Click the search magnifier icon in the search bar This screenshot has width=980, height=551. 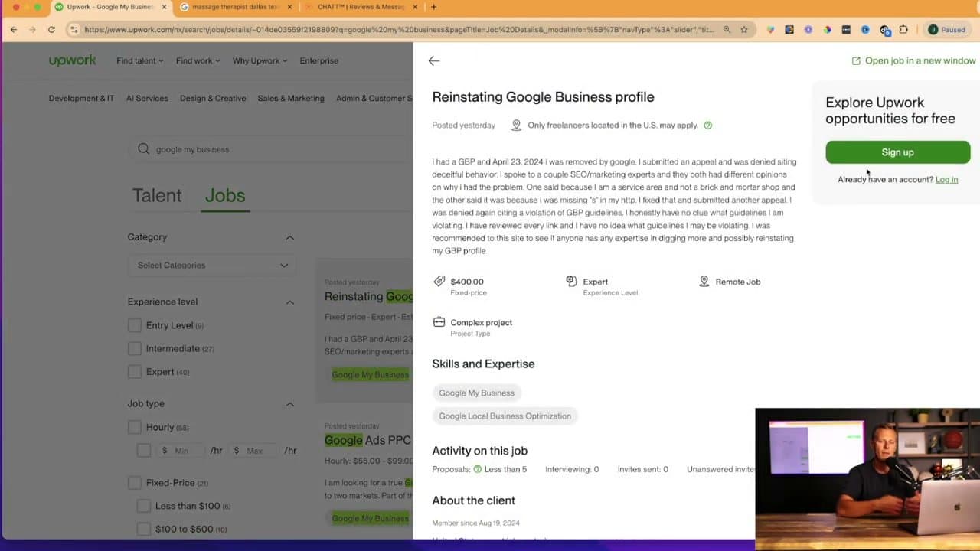pos(144,149)
